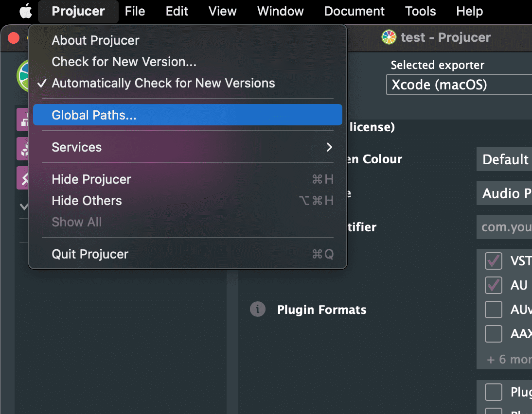This screenshot has height=414, width=532.
Task: Click the Projucer logo in title bar
Action: coord(389,37)
